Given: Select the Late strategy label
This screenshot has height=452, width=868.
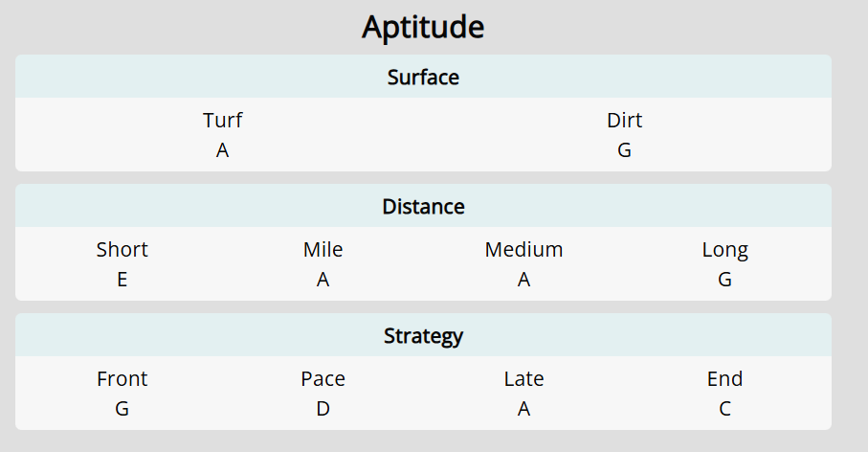Looking at the screenshot, I should 523,379.
